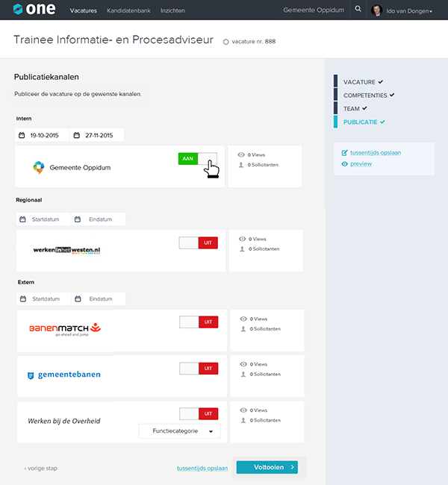448x485 pixels.
Task: Open the Functiecategorie dropdown
Action: 179,431
